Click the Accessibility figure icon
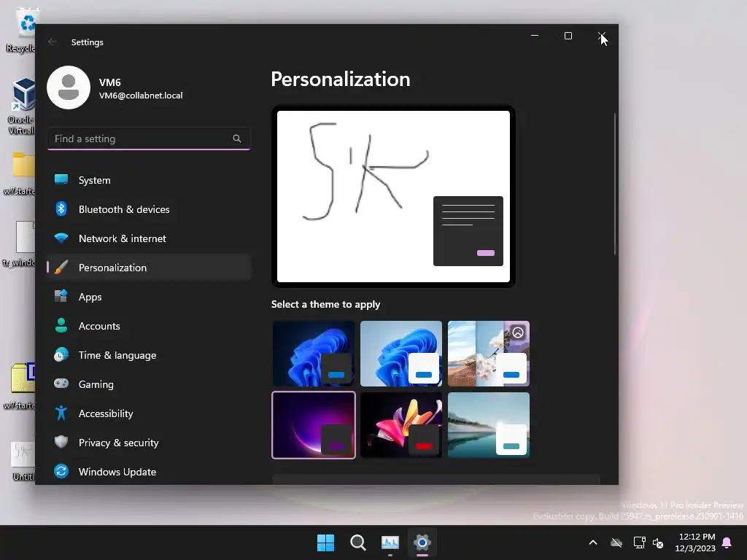Screen dimensions: 747x560 (x=61, y=413)
